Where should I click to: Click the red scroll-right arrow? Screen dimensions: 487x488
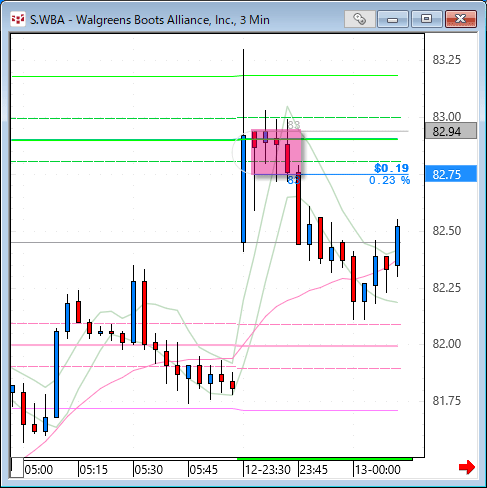click(467, 467)
